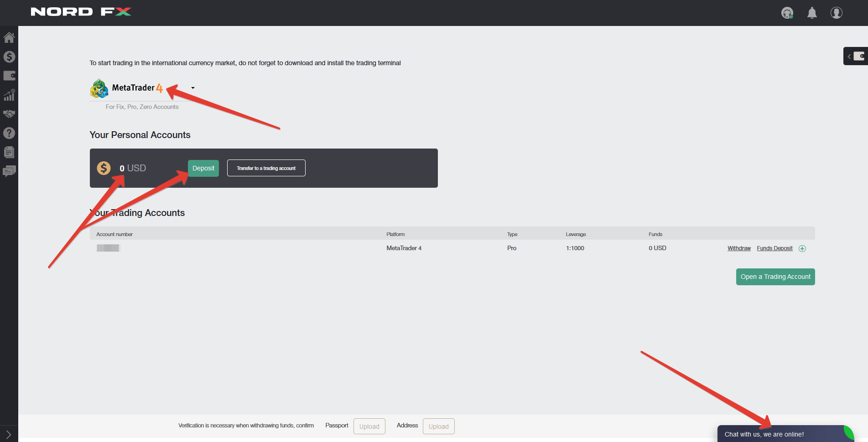Upload Passport document
Viewport: 868px width, 442px height.
[x=369, y=427]
